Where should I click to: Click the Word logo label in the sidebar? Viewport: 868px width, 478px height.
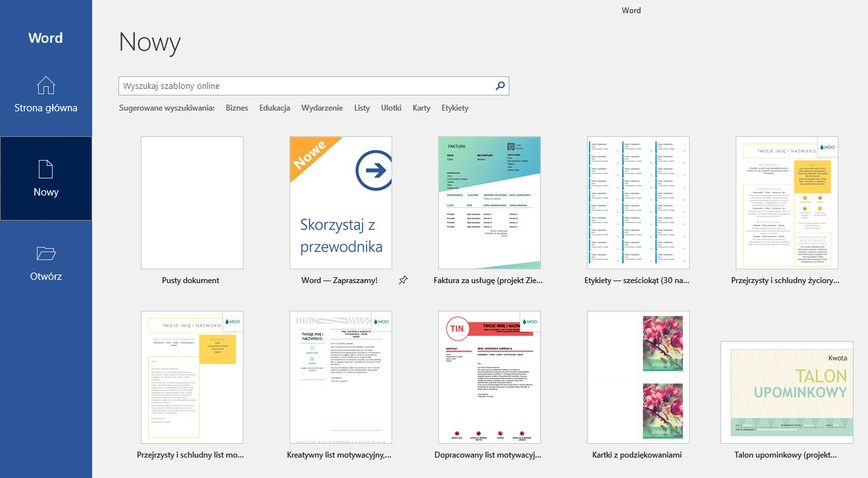45,38
